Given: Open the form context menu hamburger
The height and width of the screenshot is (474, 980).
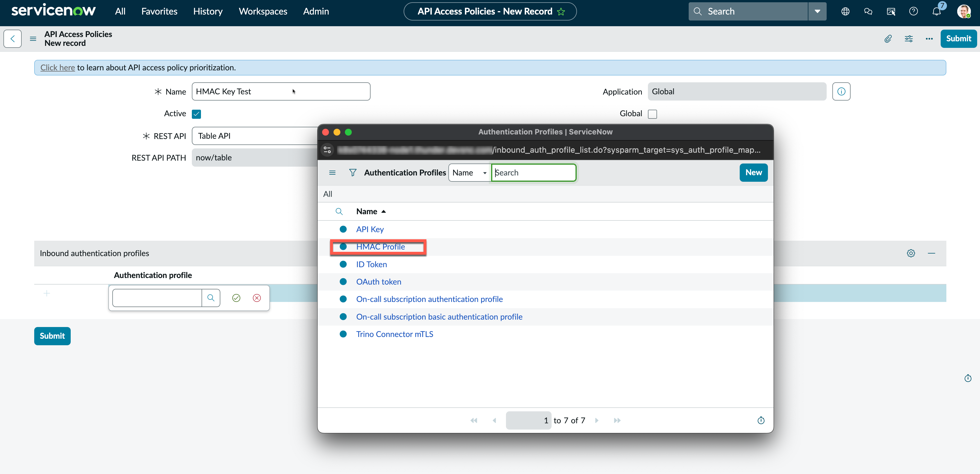Looking at the screenshot, I should click(33, 39).
